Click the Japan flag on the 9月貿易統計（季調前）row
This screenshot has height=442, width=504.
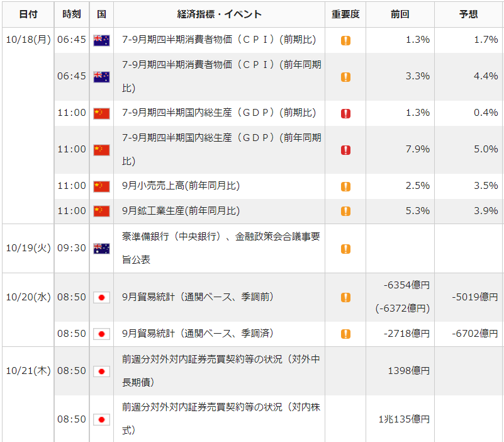click(101, 297)
